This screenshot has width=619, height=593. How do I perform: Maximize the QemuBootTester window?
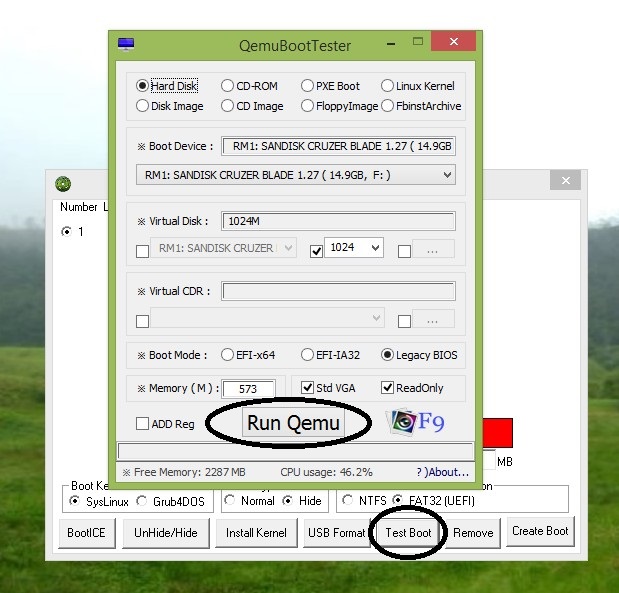click(418, 41)
